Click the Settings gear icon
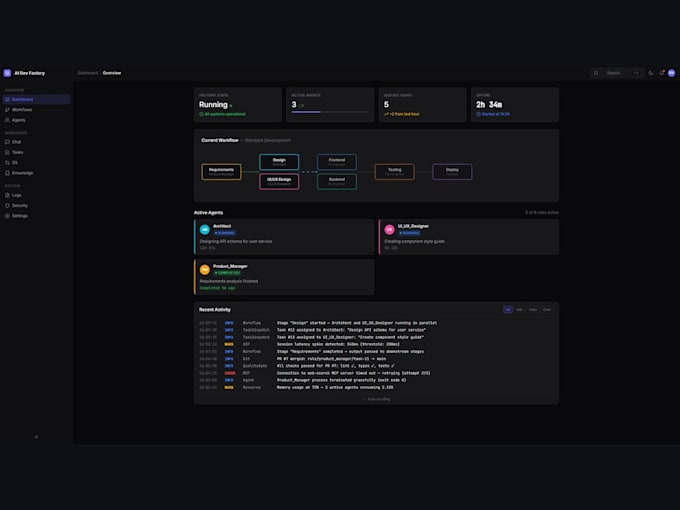The height and width of the screenshot is (510, 680). pyautogui.click(x=7, y=216)
